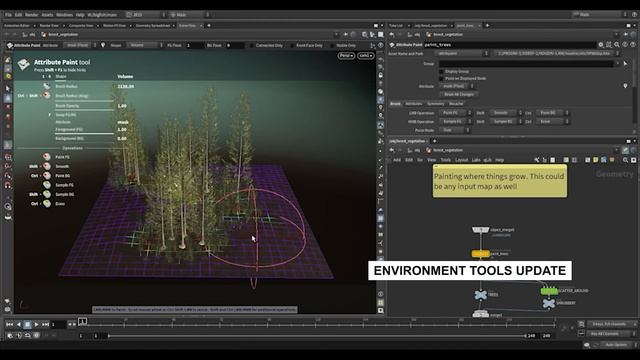Select the TREES node in network
The image size is (640, 360).
click(481, 294)
